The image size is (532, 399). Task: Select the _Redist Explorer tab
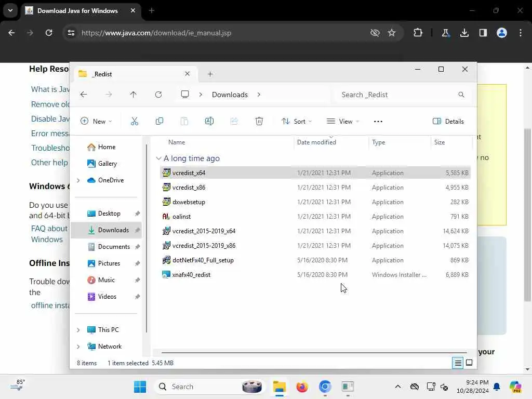tap(135, 74)
